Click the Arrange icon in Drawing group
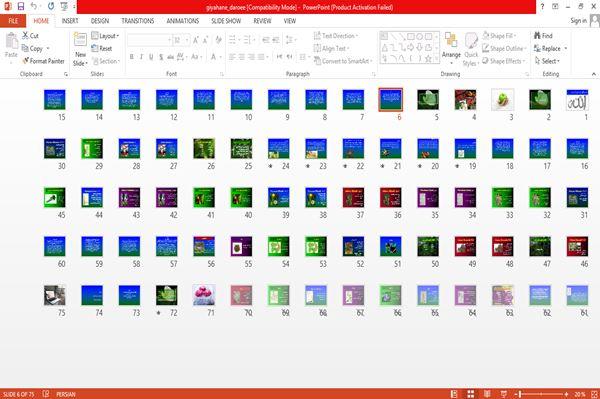Screen dimensions: 600x399 click(451, 40)
